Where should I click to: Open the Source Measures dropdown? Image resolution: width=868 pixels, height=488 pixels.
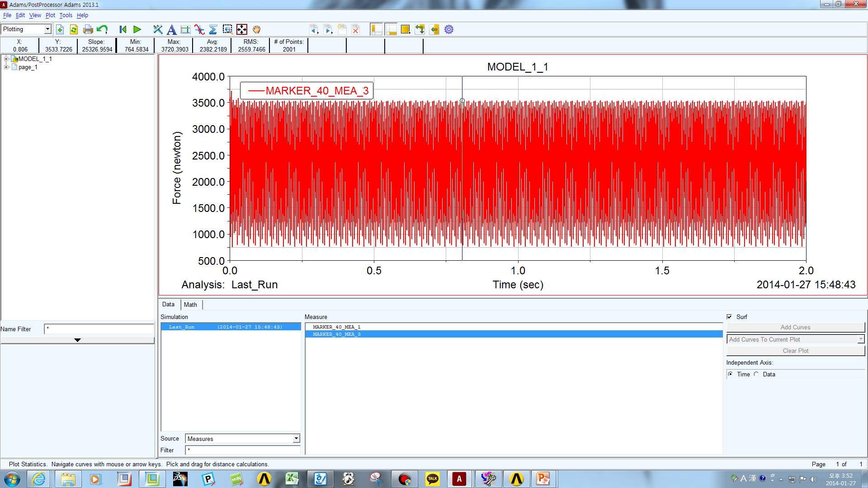[x=243, y=439]
